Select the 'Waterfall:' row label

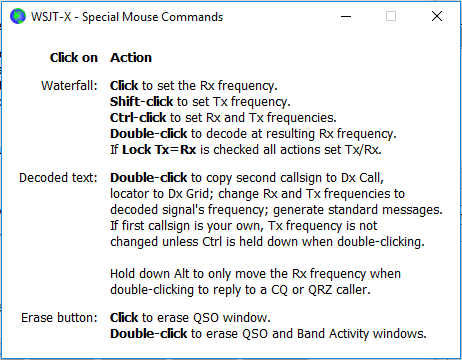click(x=69, y=86)
